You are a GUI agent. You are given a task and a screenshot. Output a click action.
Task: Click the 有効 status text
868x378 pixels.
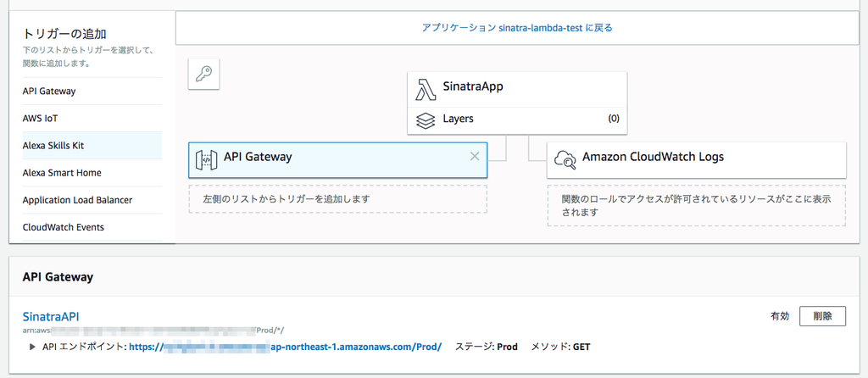pyautogui.click(x=780, y=317)
